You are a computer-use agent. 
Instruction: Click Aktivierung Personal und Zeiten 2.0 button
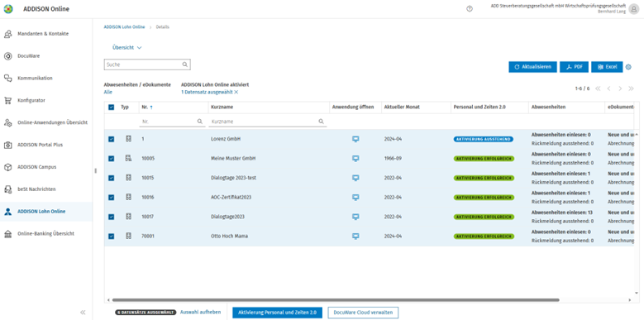click(277, 313)
